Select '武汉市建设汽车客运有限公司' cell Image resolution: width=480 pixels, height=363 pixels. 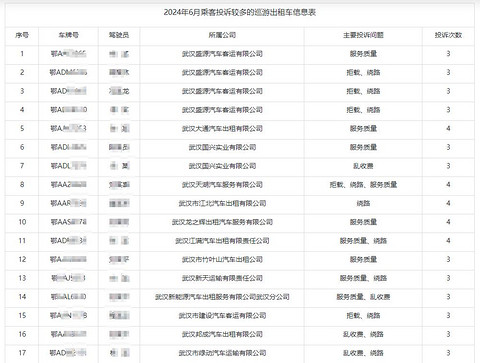(x=222, y=315)
